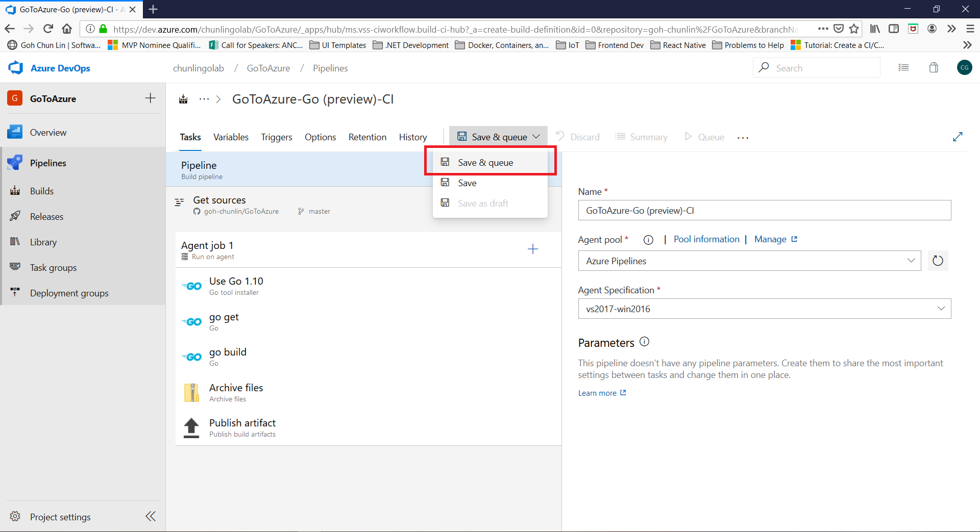The width and height of the screenshot is (980, 532).
Task: Open the shopping bag marketplace icon
Action: (934, 68)
